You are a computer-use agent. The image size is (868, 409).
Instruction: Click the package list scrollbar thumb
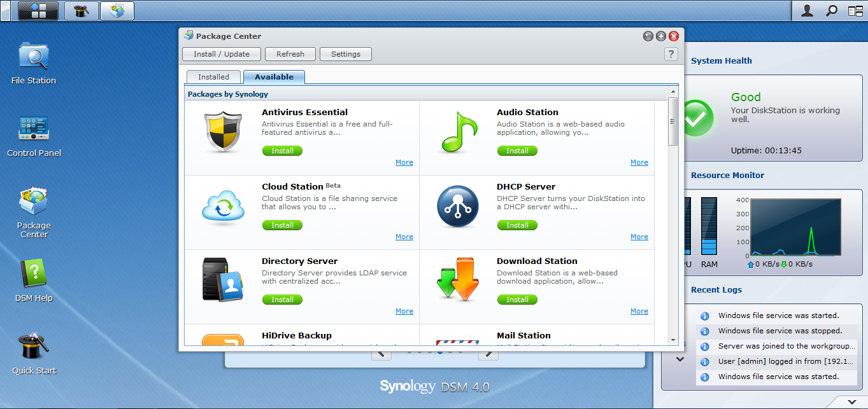pyautogui.click(x=672, y=121)
